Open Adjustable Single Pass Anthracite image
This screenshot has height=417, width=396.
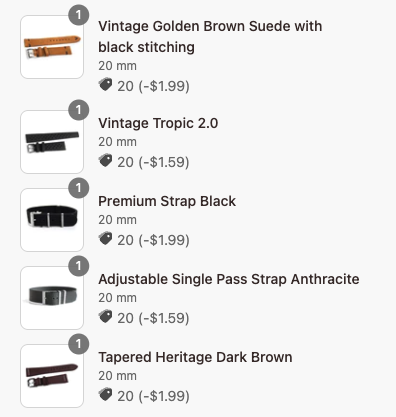(x=52, y=298)
